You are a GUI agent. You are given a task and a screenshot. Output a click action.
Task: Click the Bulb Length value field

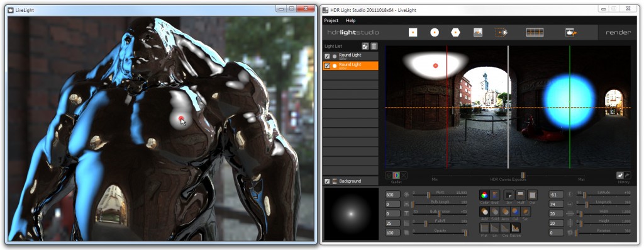[x=392, y=204]
